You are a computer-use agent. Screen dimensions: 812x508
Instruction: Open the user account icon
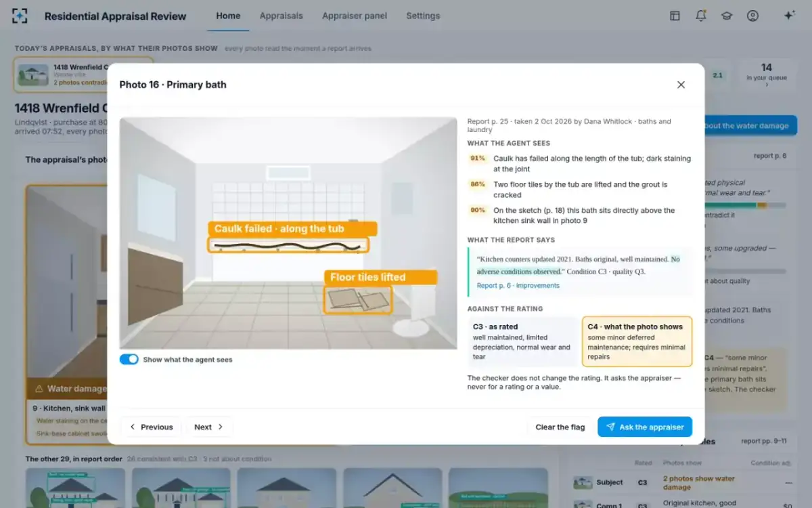[x=752, y=16]
